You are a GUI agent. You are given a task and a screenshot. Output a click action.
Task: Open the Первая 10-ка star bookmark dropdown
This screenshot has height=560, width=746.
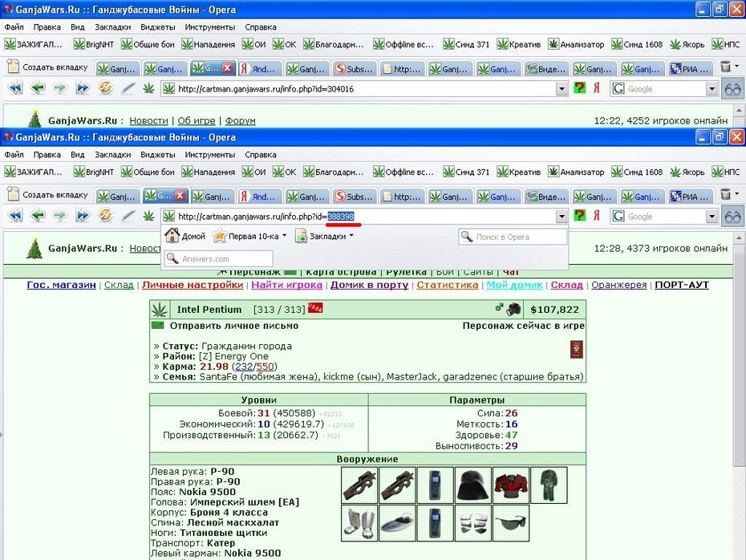249,236
